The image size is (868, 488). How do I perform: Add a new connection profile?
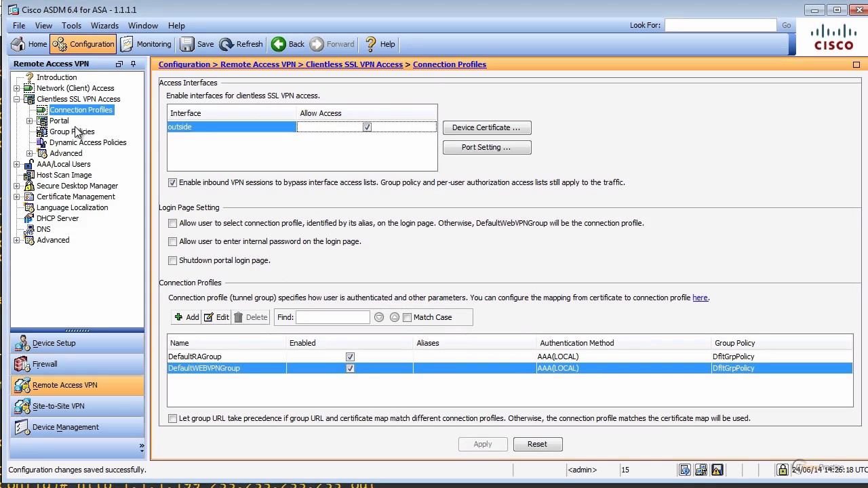click(186, 317)
